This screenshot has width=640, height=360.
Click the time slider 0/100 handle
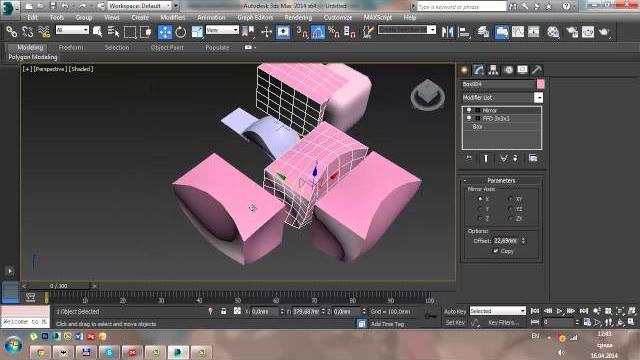tap(58, 286)
